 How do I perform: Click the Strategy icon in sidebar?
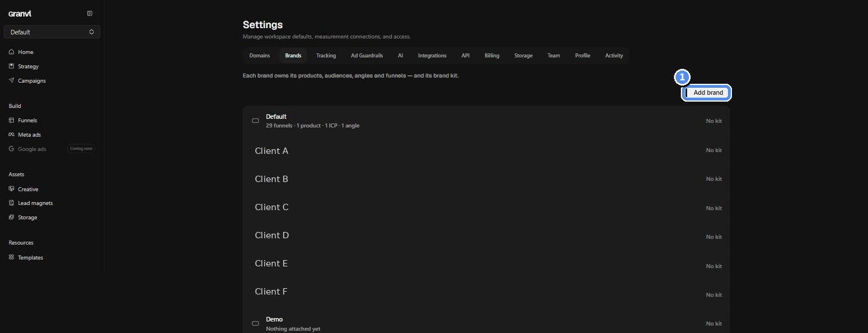[x=11, y=66]
